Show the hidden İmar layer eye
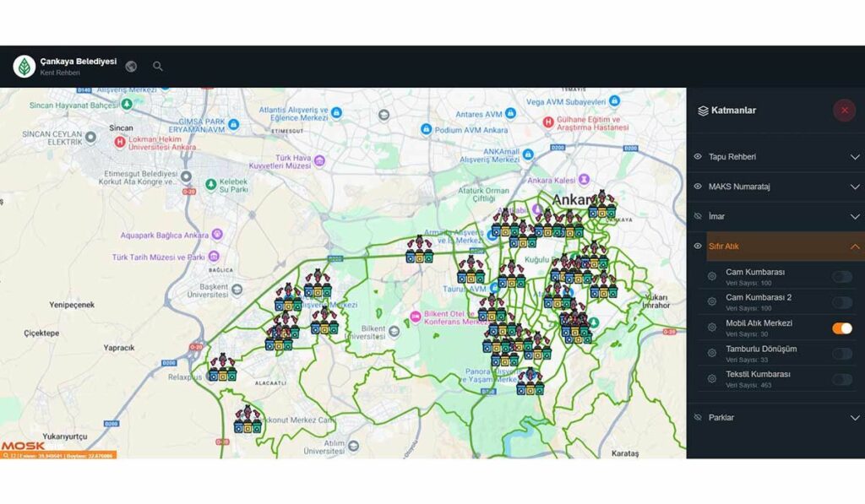 click(697, 216)
